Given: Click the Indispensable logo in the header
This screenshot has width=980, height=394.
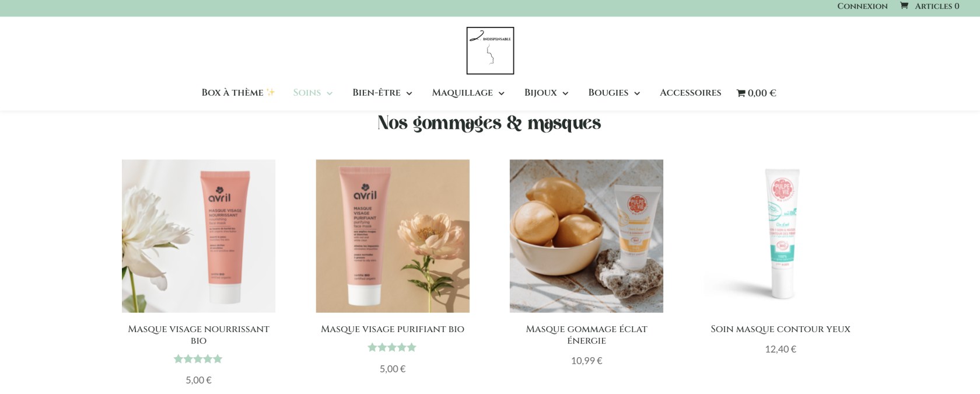Looking at the screenshot, I should pos(490,51).
